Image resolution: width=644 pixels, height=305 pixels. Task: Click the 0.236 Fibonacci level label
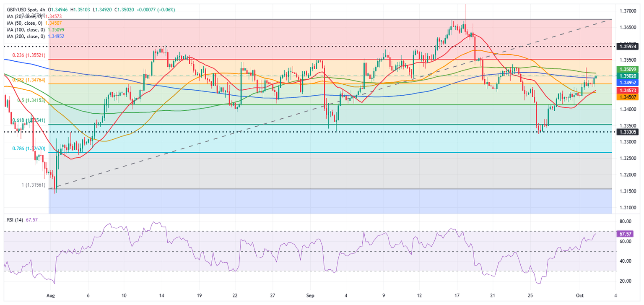pyautogui.click(x=26, y=55)
